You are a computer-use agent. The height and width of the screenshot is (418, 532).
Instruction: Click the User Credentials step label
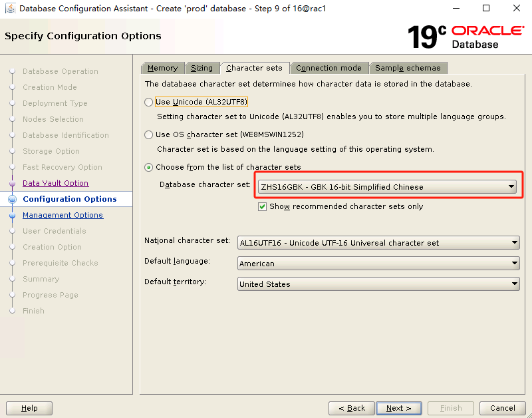(x=55, y=231)
